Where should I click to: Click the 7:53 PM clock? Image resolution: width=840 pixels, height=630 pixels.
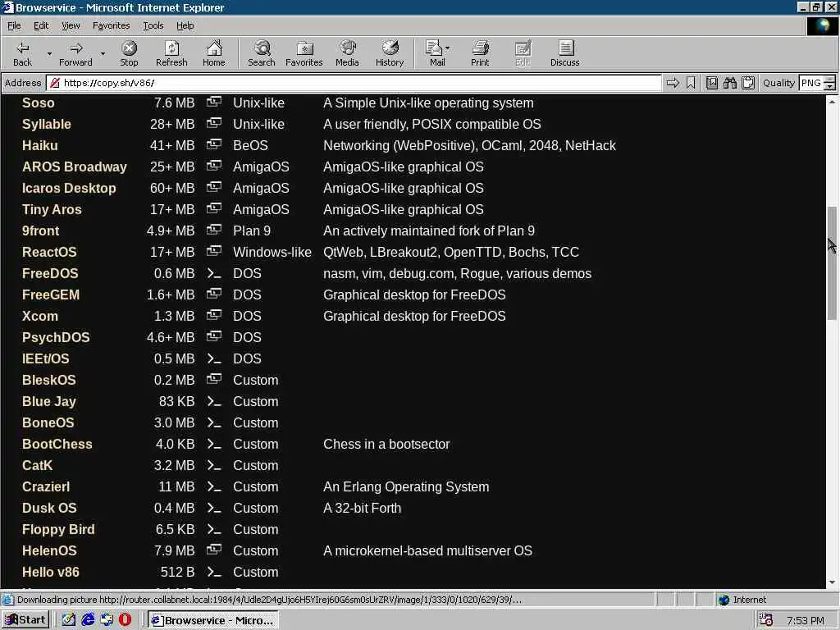coord(806,620)
